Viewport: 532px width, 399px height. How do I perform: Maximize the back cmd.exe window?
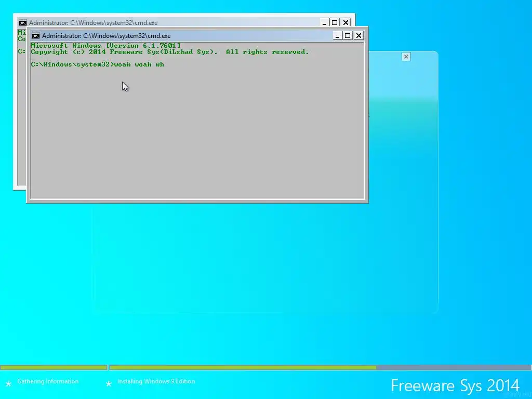[335, 23]
